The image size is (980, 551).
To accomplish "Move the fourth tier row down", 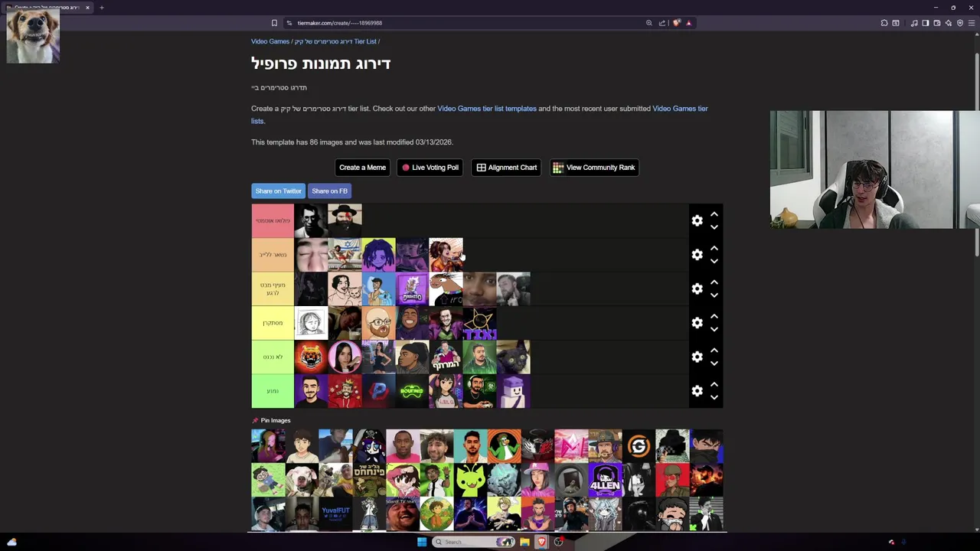I will pos(714,329).
